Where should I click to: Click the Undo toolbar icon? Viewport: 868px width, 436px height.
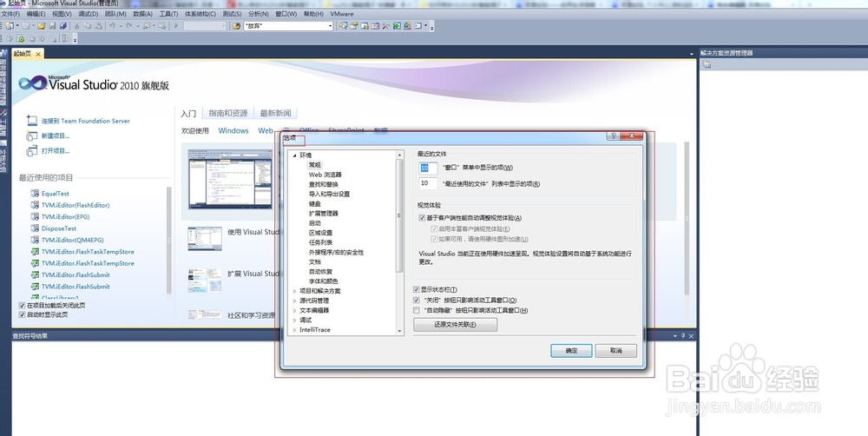pyautogui.click(x=112, y=25)
